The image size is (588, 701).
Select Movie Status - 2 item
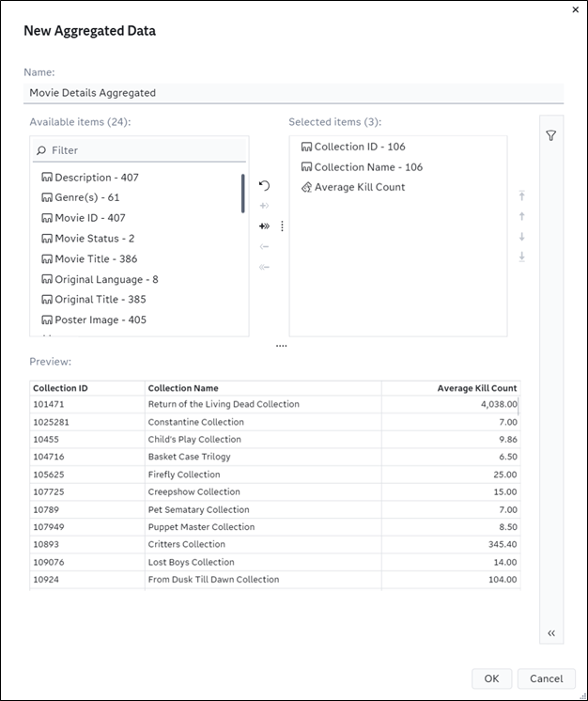pos(94,239)
